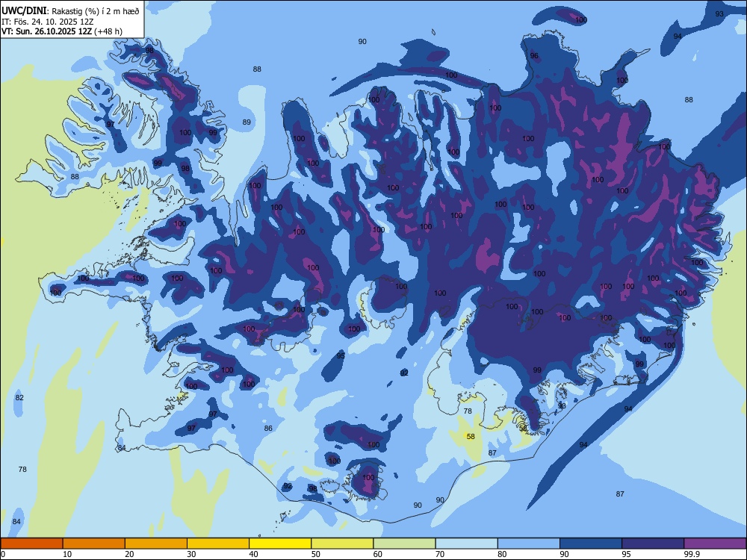Screen dimensions: 747x560
Task: Select the bright yellow 40–50 legend swatch
Action: tap(280, 544)
